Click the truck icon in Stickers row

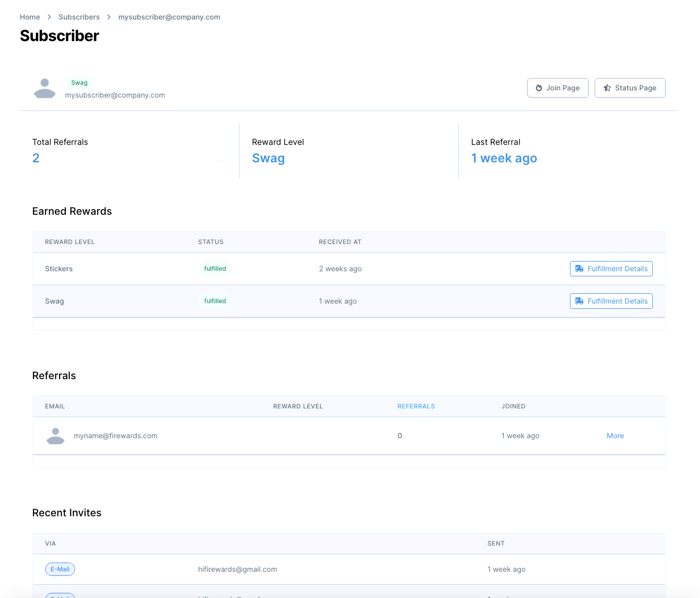(579, 269)
